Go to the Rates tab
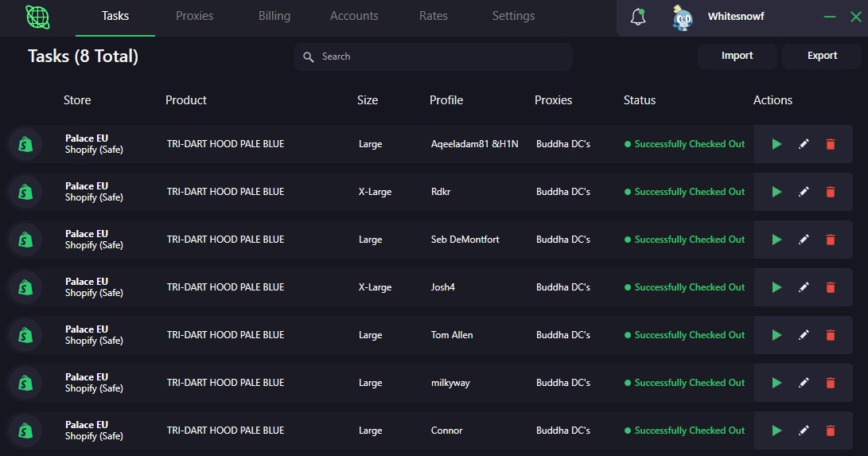 coord(434,16)
